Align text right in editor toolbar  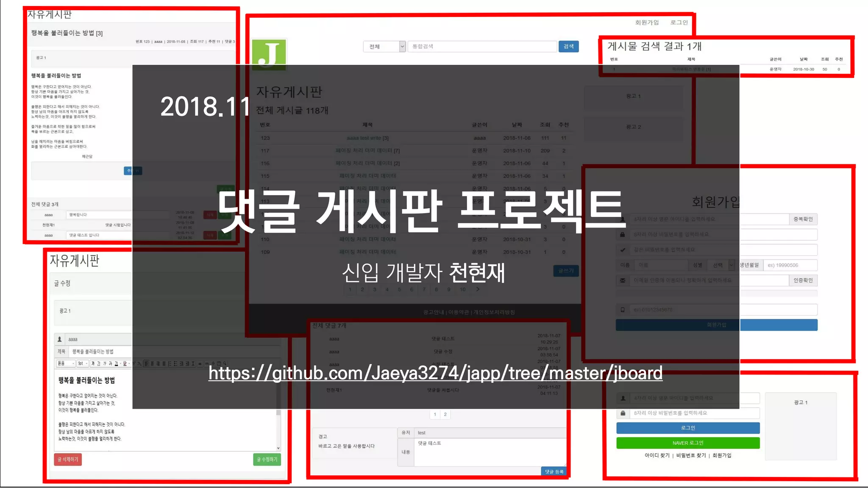tap(158, 363)
